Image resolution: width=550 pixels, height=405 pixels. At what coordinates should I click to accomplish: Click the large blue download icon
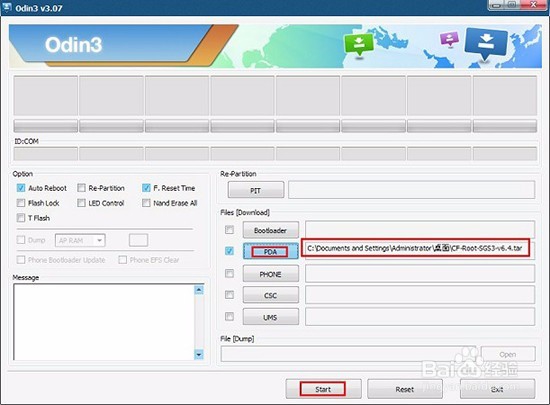(486, 44)
